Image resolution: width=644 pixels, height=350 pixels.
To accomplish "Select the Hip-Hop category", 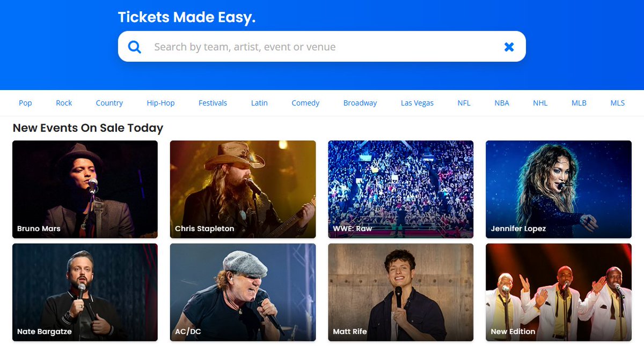I will pyautogui.click(x=161, y=103).
